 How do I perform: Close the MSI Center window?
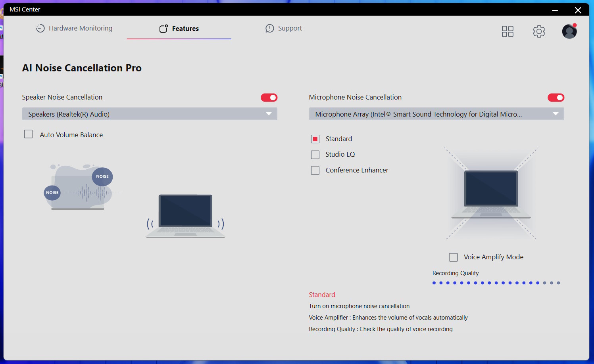coord(578,10)
